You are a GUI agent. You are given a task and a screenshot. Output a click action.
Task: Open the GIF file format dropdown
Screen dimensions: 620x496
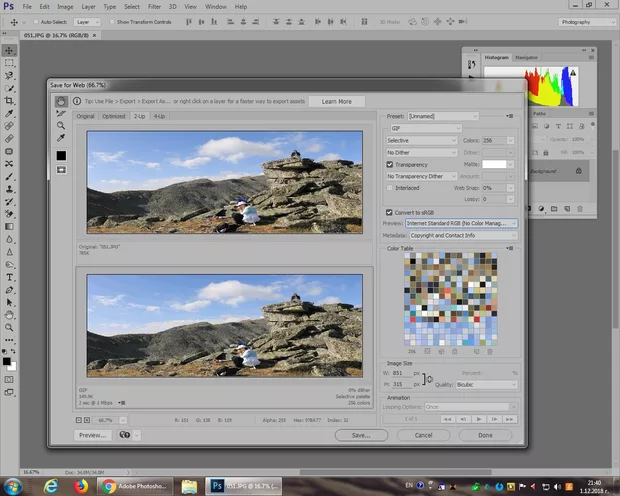click(424, 128)
